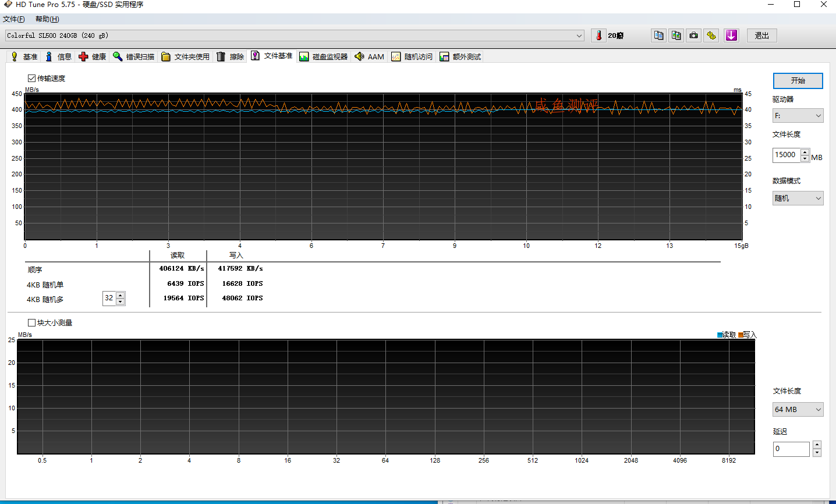This screenshot has height=504, width=836.
Task: Select the 6439 IOPS read value
Action: click(186, 284)
